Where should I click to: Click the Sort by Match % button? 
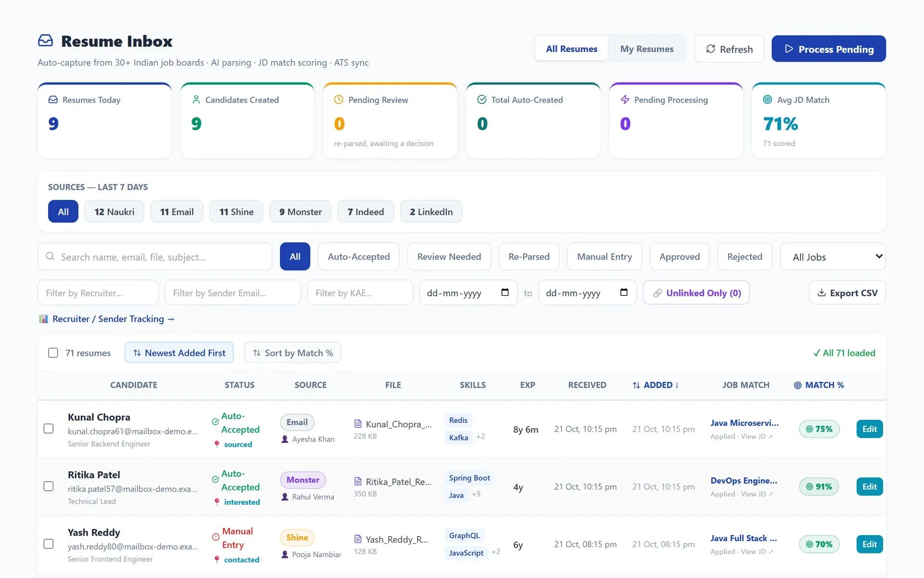coord(293,353)
